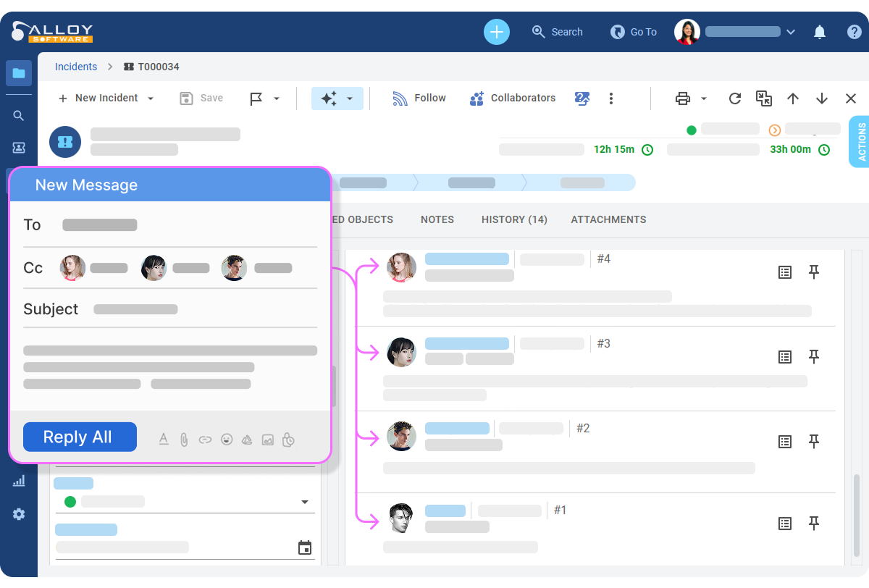
Task: Pin message #3
Action: (814, 357)
